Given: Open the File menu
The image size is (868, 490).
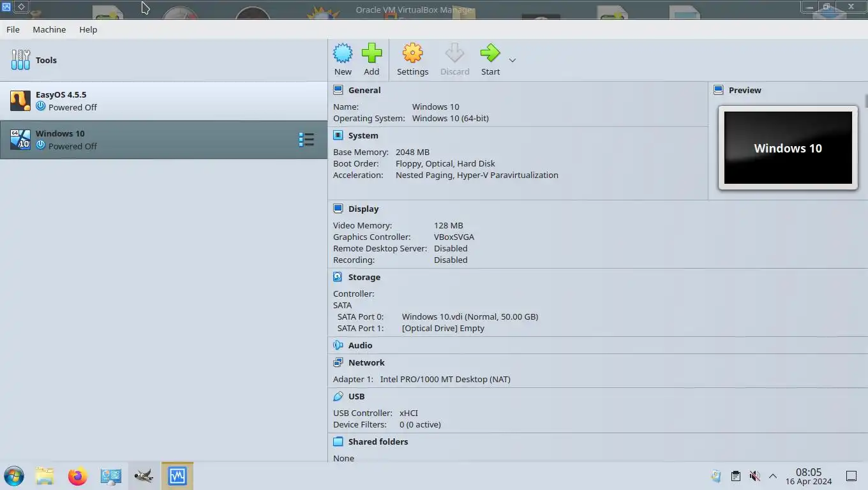Looking at the screenshot, I should (13, 29).
